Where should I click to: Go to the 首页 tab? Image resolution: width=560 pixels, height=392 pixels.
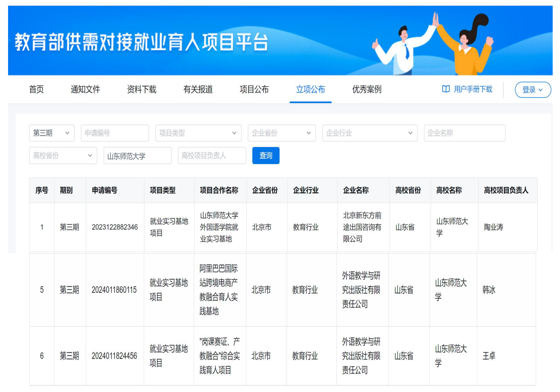36,89
